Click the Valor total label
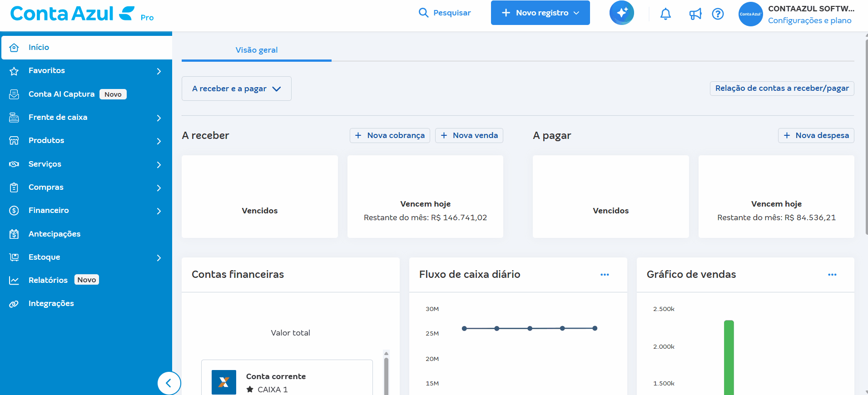 [x=291, y=333]
